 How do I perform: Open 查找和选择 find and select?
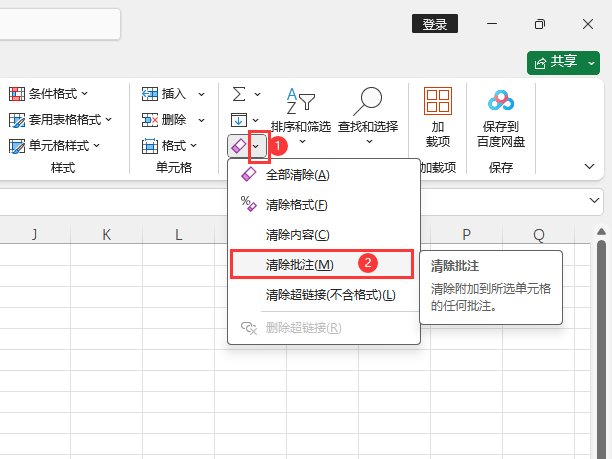coord(368,117)
